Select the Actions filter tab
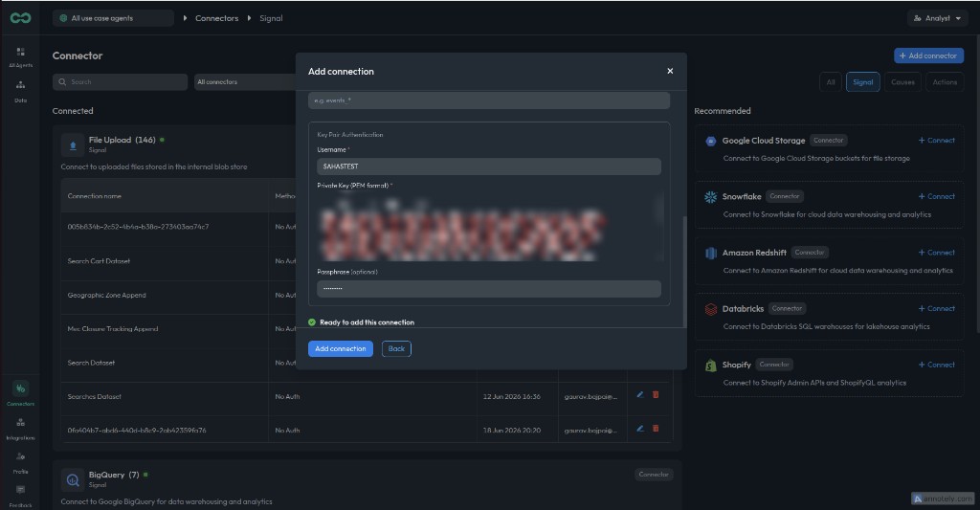This screenshot has width=980, height=510. (x=945, y=82)
